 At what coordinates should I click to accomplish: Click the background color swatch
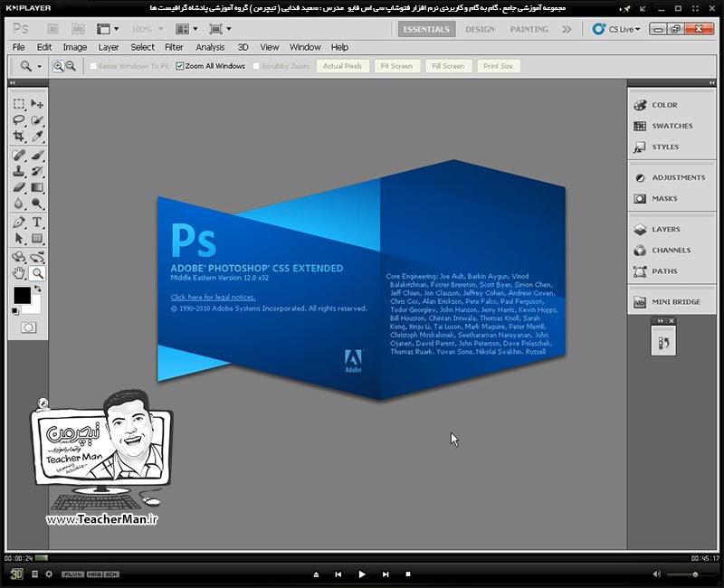[x=36, y=308]
